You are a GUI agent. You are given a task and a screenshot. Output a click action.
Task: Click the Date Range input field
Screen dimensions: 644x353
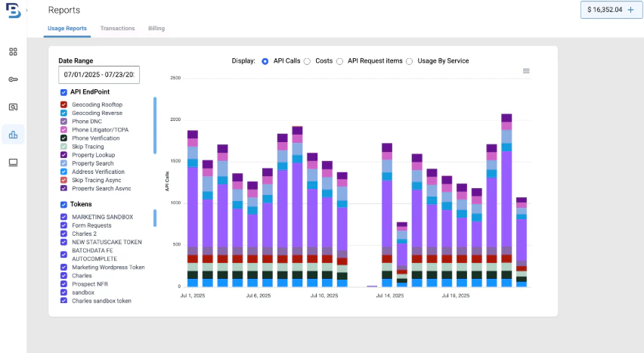coord(99,75)
